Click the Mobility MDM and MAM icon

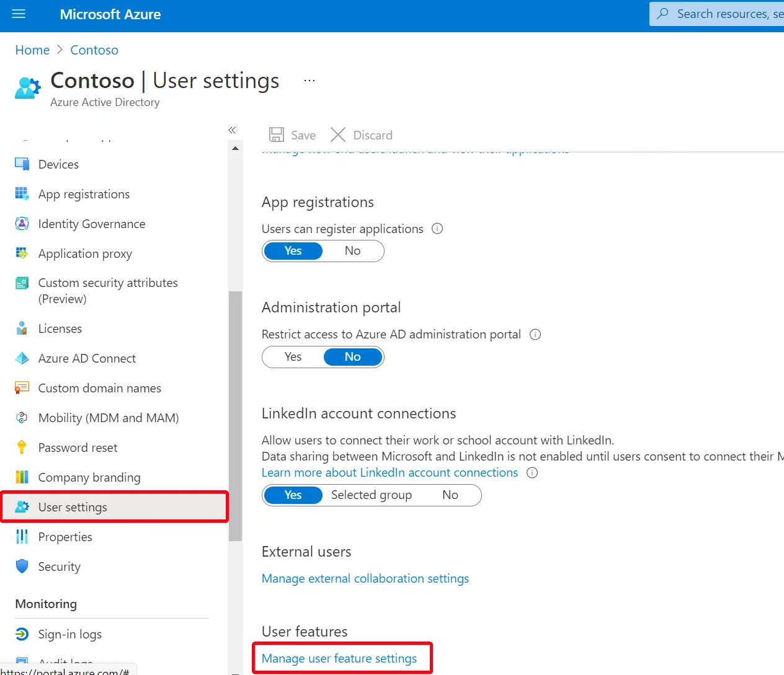[x=22, y=417]
